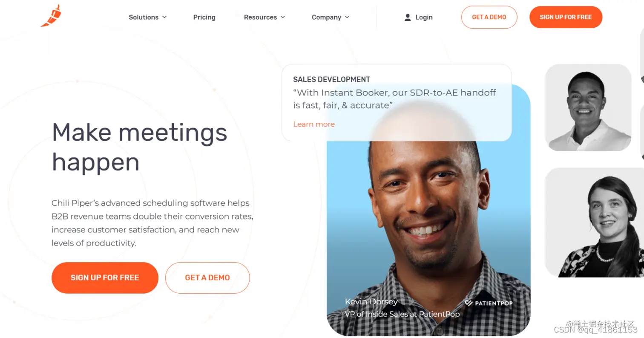Click the hero SIGN UP FOR FREE button
644x338 pixels.
click(x=105, y=277)
